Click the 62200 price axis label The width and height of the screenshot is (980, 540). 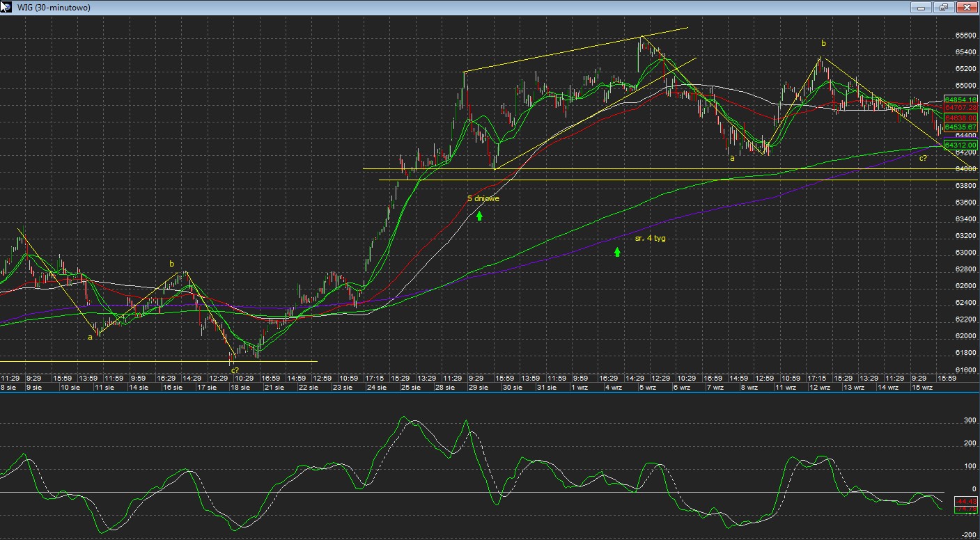(x=965, y=319)
